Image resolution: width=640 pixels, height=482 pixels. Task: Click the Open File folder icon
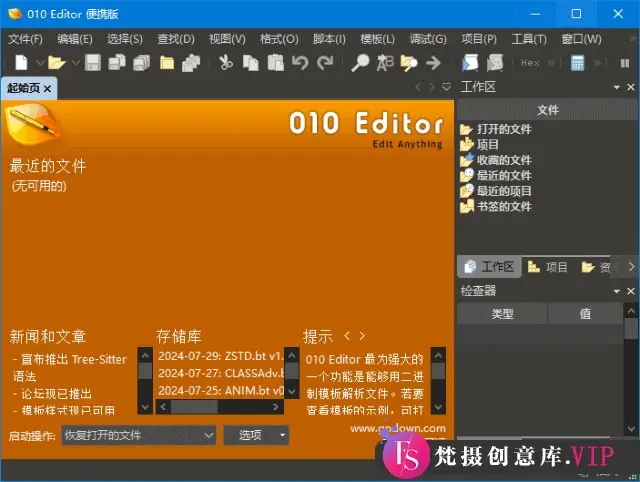pos(57,63)
